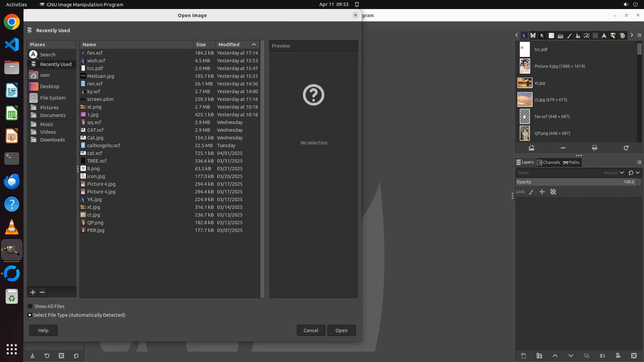Click the new layer group icon
Image resolution: width=644 pixels, height=362 pixels.
click(x=539, y=356)
